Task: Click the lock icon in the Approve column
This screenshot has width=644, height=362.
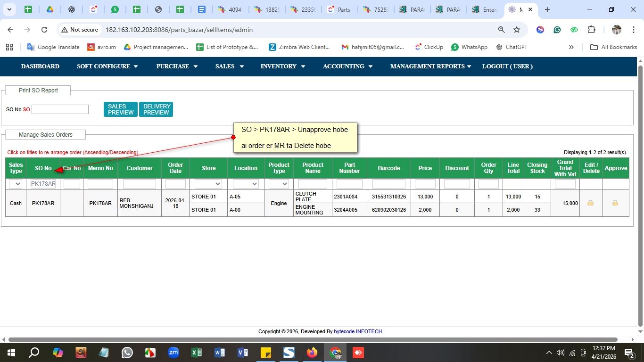Action: pyautogui.click(x=615, y=203)
